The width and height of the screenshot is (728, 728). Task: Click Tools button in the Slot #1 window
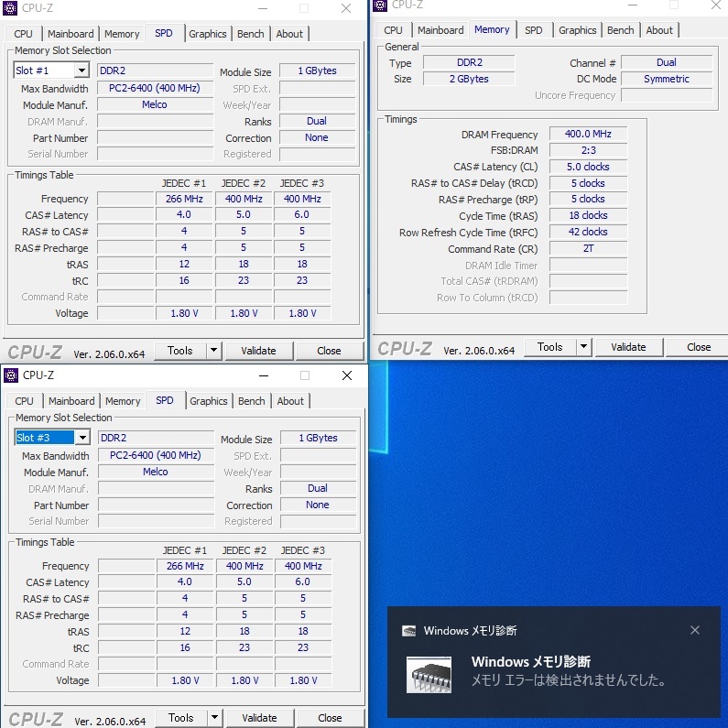[x=180, y=351]
